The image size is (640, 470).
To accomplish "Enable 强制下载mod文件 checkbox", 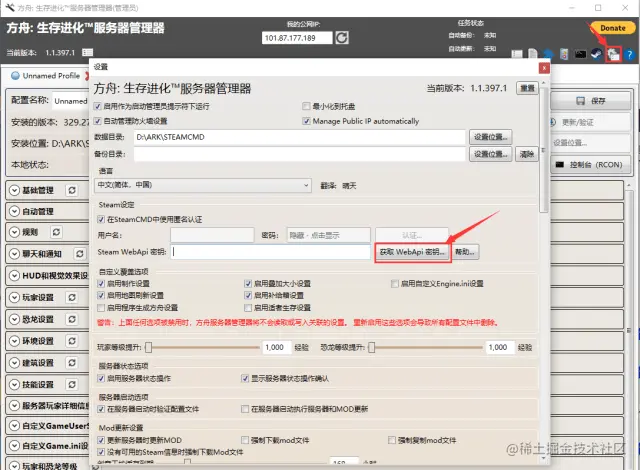I will point(245,440).
